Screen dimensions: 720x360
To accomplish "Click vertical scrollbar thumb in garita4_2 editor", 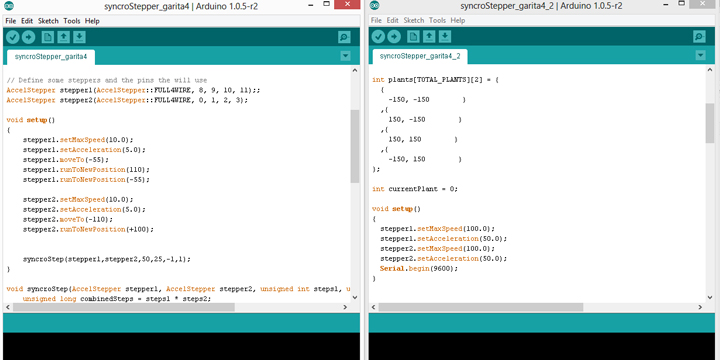I will click(710, 123).
